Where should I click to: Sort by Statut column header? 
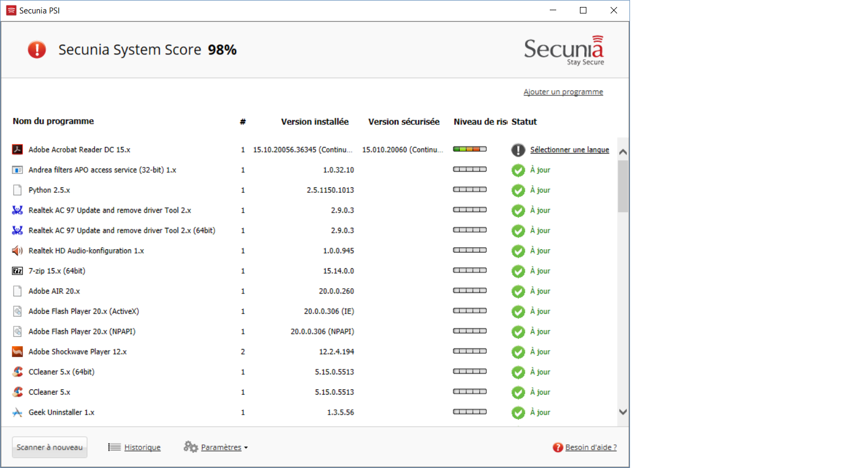pos(524,122)
